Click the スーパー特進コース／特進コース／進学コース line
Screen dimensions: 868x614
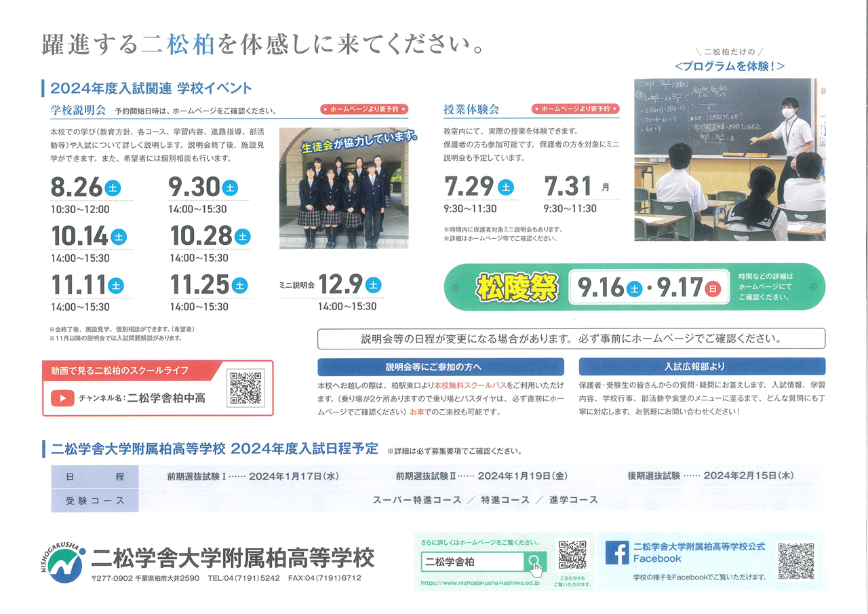[485, 500]
